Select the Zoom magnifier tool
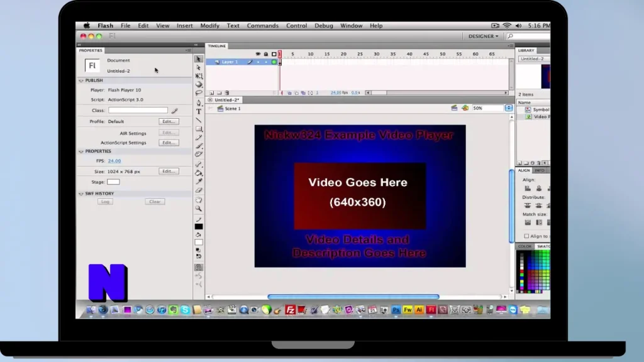Viewport: 644px width, 362px height. [x=199, y=209]
